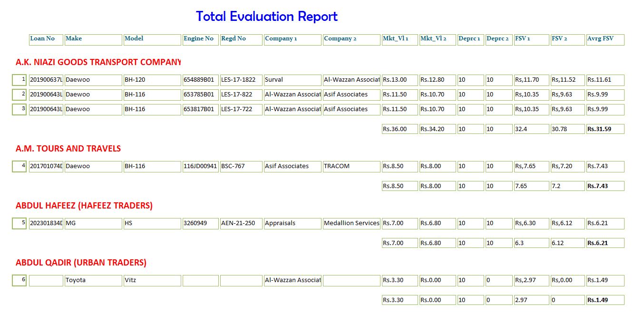
Task: Click the row number 6 box
Action: [x=20, y=280]
